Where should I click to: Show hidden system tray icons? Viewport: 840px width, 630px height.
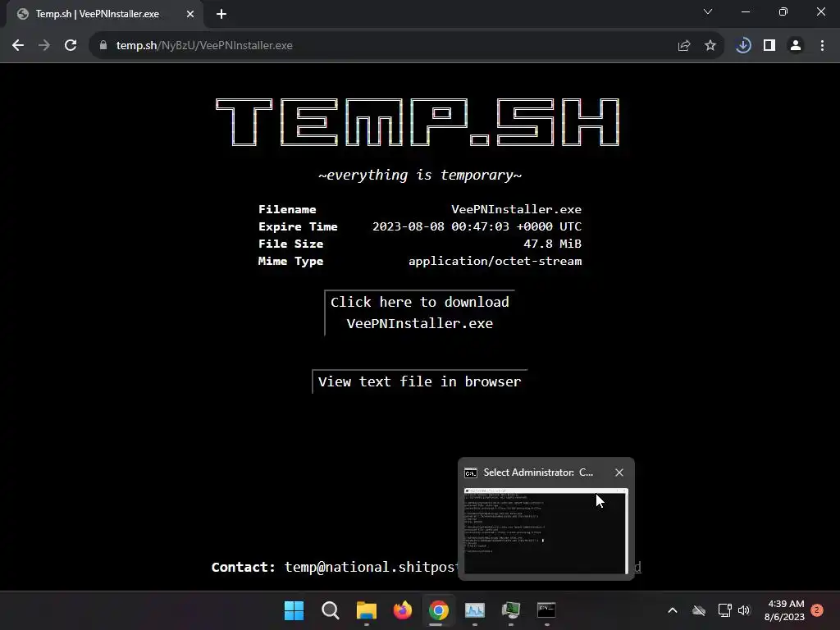[673, 610]
